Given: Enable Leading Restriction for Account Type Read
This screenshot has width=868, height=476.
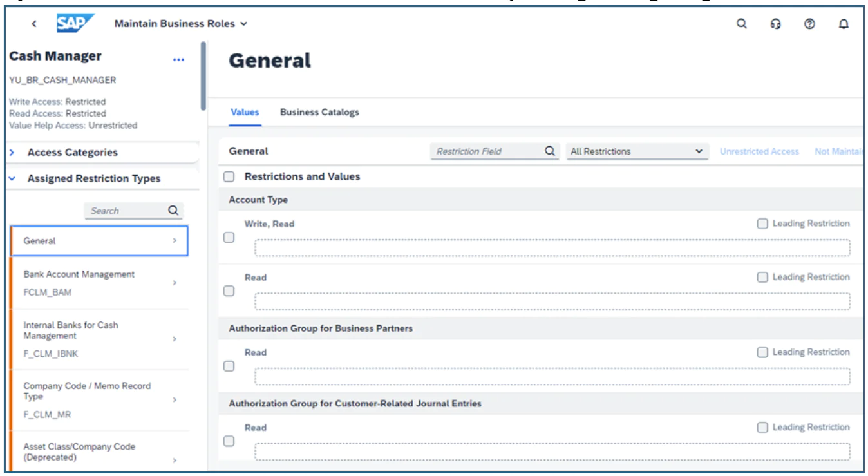Looking at the screenshot, I should tap(762, 277).
